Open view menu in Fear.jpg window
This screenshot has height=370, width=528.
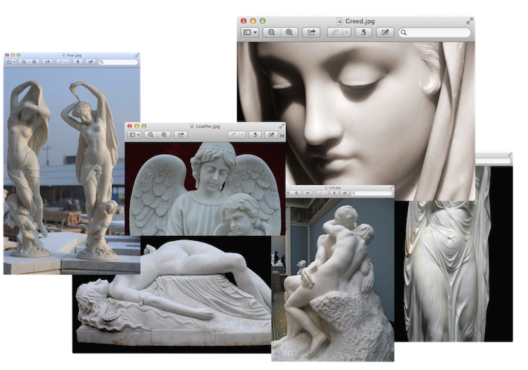pos(11,62)
